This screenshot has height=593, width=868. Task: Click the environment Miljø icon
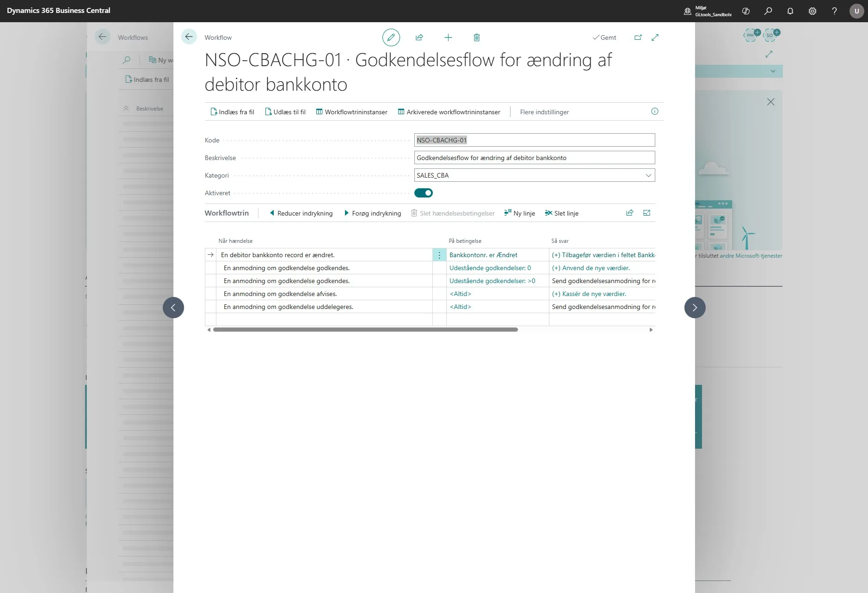pos(688,11)
